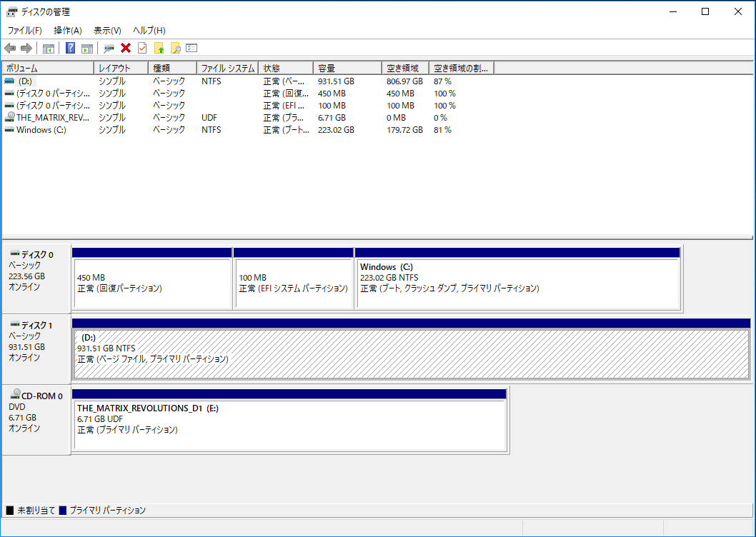Click the CD-ROM 0 disc icon
This screenshot has width=756, height=537.
point(16,395)
